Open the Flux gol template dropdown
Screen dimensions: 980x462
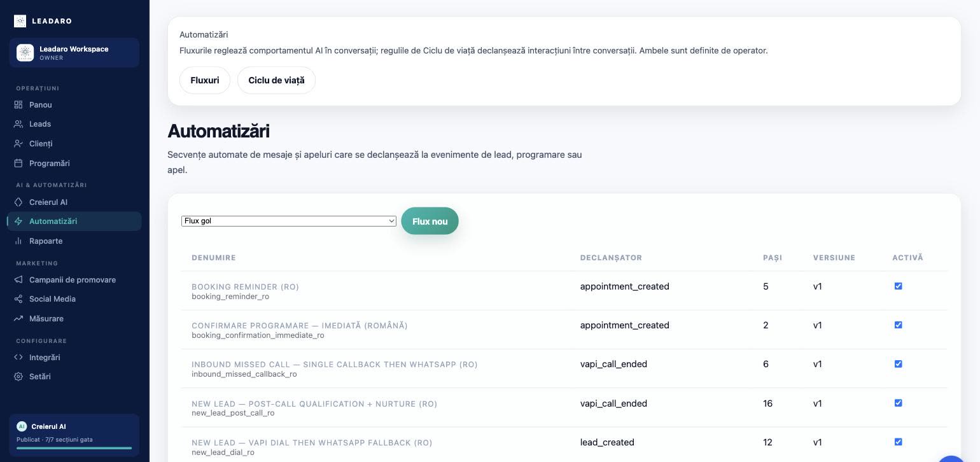coord(289,221)
